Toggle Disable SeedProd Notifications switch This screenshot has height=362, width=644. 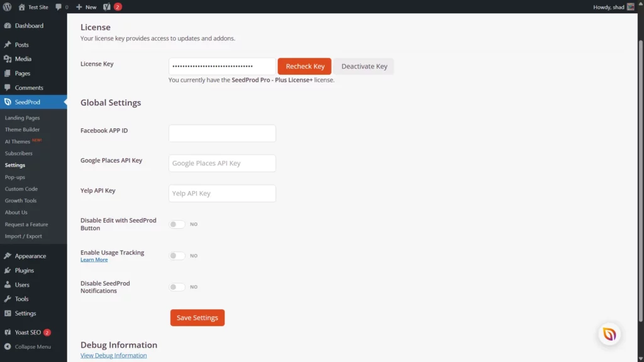click(x=177, y=287)
